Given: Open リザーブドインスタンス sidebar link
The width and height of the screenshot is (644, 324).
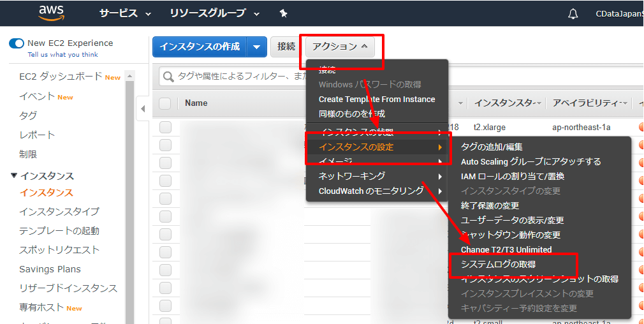Looking at the screenshot, I should click(x=68, y=288).
